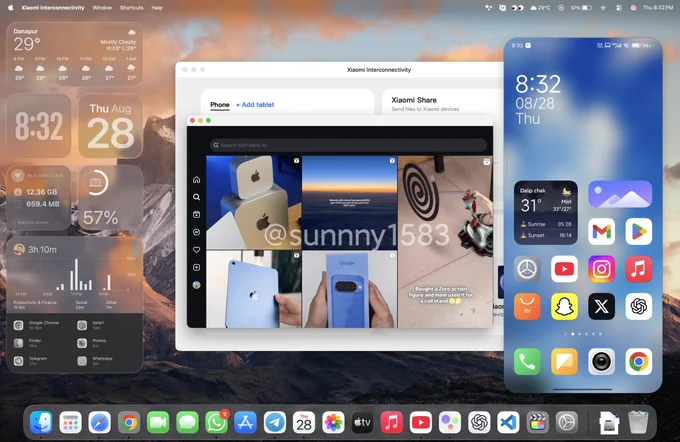Launch Finder from the Dock
680x442 pixels.
click(x=41, y=422)
